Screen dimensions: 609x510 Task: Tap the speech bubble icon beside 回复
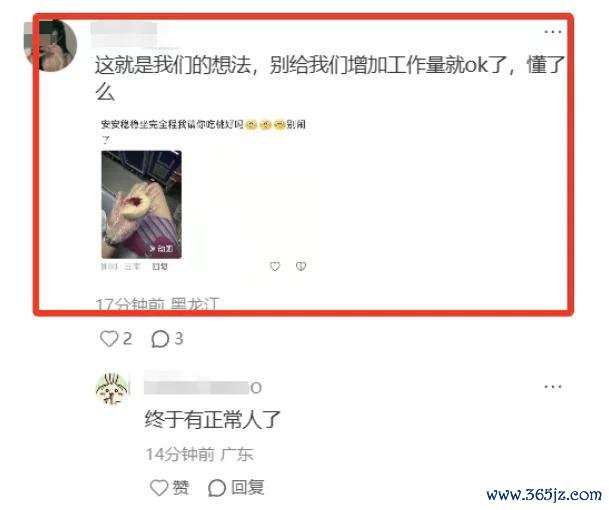217,488
